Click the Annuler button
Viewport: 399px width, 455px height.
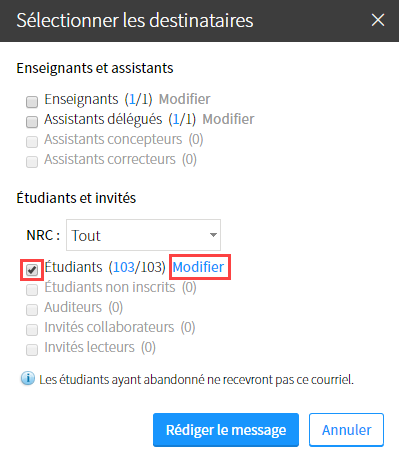(346, 430)
